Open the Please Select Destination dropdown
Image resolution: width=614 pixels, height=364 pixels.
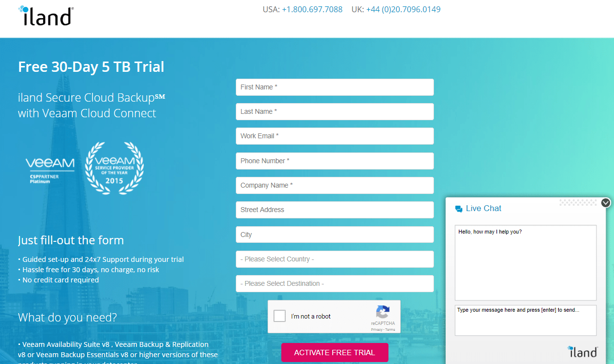click(335, 283)
